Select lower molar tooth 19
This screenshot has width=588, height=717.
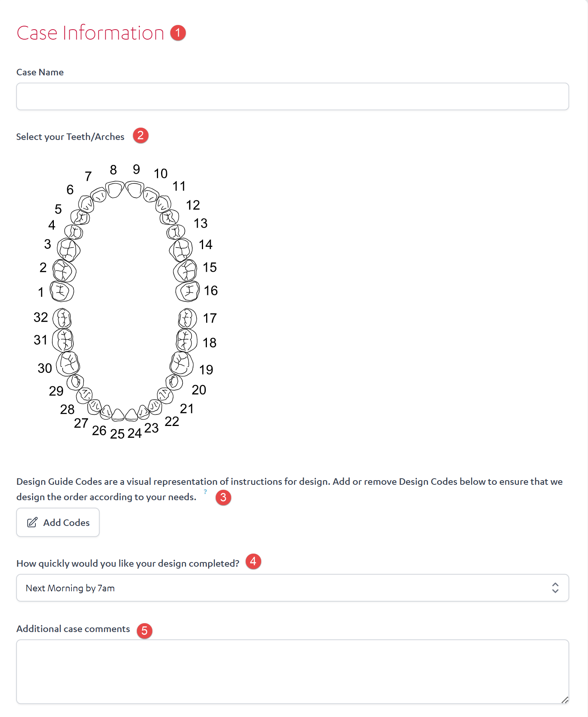tap(182, 363)
